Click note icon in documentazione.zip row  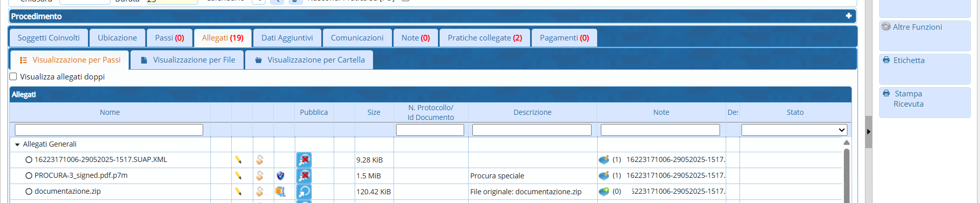coord(604,192)
